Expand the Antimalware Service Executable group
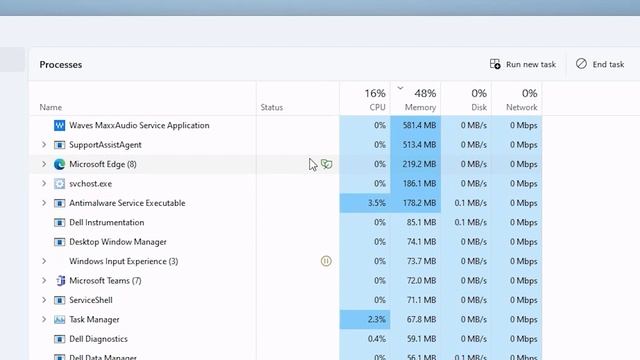This screenshot has height=360, width=640. [44, 203]
